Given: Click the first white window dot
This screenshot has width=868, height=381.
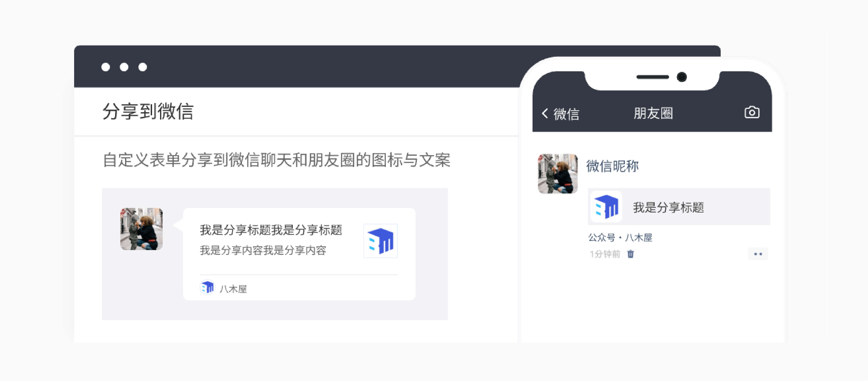Looking at the screenshot, I should pyautogui.click(x=105, y=67).
